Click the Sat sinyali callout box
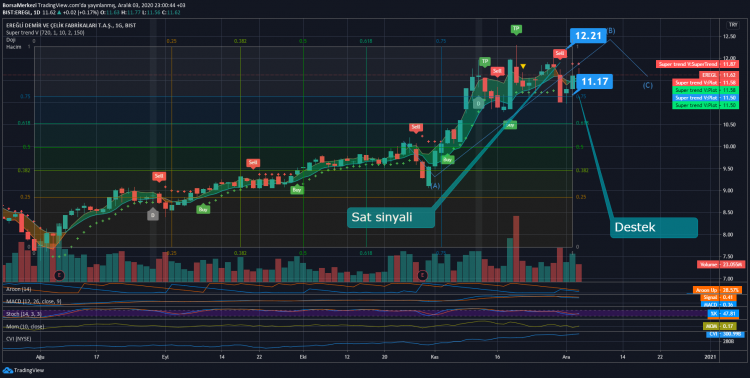The height and width of the screenshot is (378, 750). coord(391,217)
